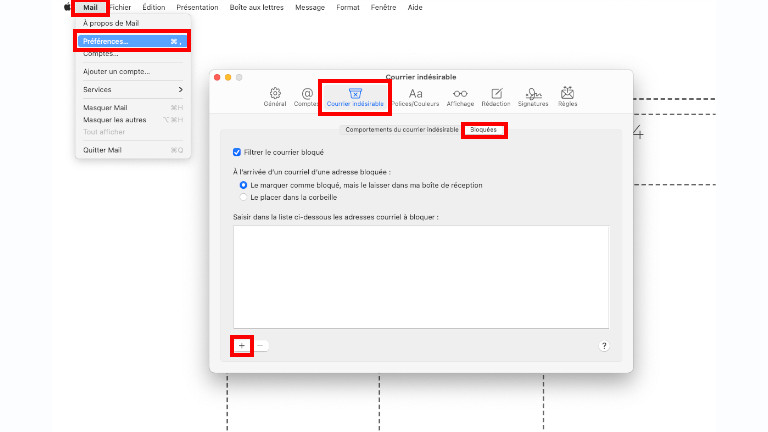The width and height of the screenshot is (768, 432).
Task: Open the Format menu
Action: coord(348,7)
